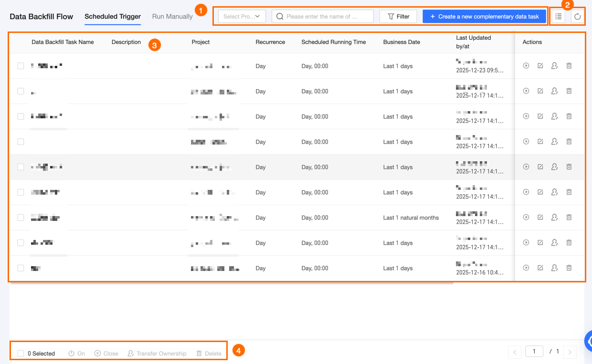592x364 pixels.
Task: Go to the previous page arrow
Action: pos(515,353)
